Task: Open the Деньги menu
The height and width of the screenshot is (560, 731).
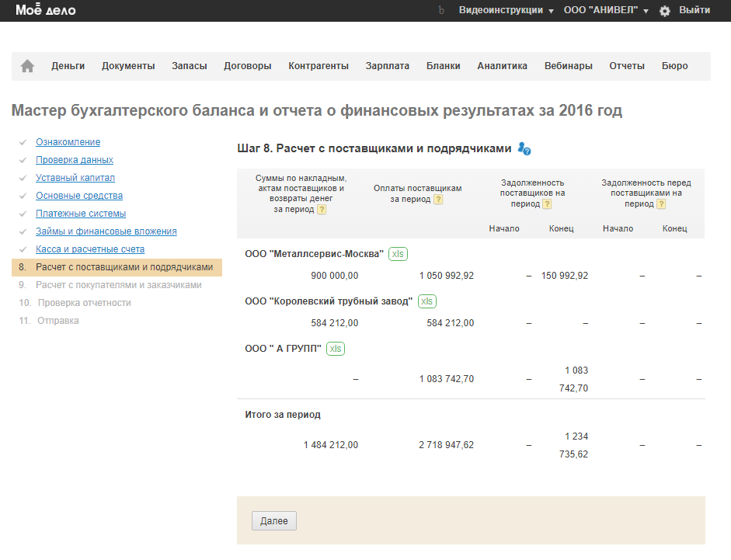Action: click(x=68, y=66)
